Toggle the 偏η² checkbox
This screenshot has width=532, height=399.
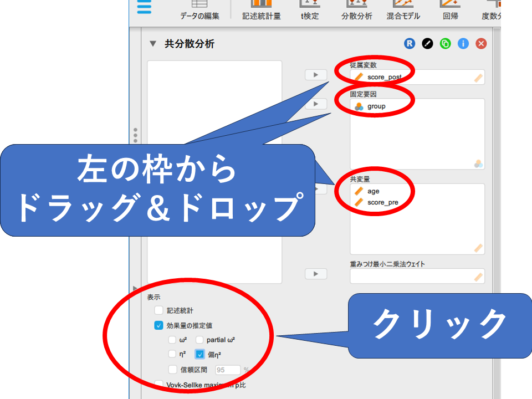(x=200, y=355)
